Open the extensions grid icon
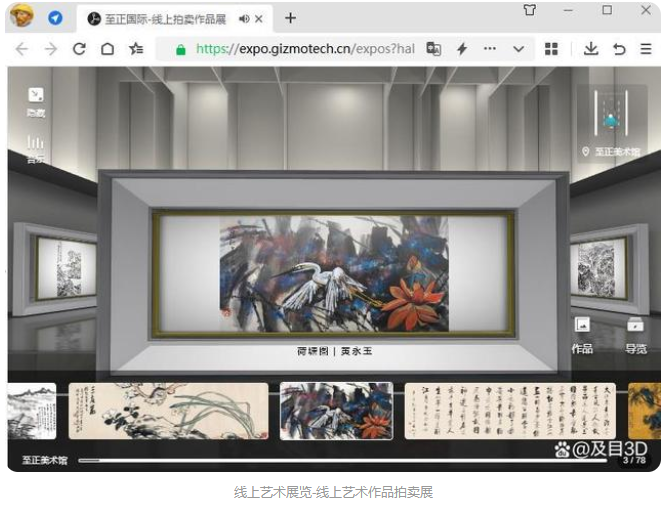Image resolution: width=667 pixels, height=505 pixels. 551,49
